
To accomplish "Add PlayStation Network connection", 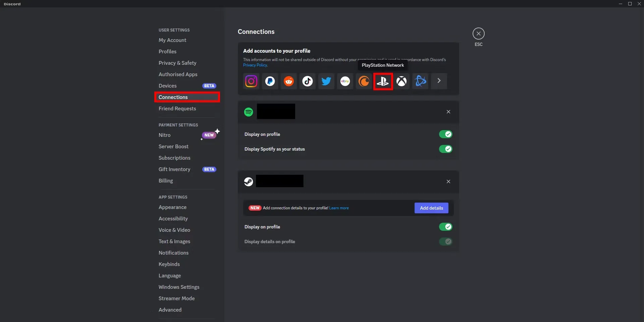I will [x=383, y=81].
